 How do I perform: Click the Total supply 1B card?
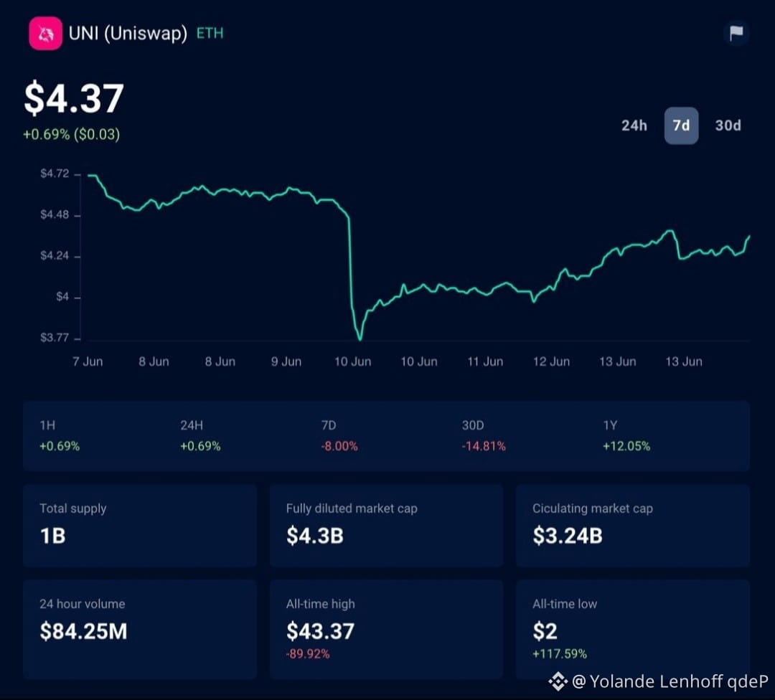140,525
